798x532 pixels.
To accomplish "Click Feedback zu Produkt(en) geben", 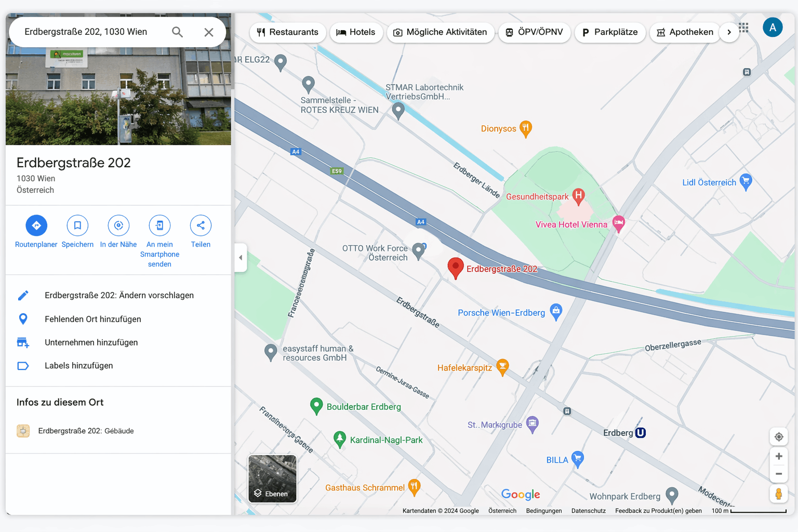I will [658, 511].
